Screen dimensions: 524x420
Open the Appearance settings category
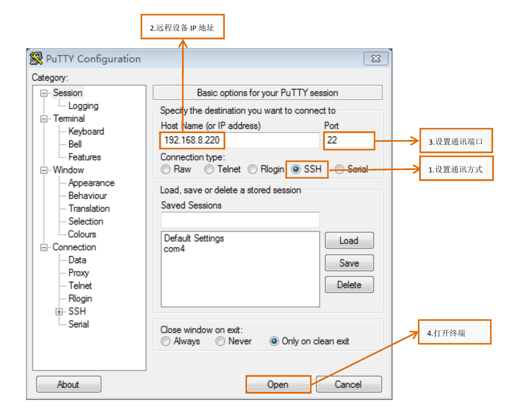point(91,183)
